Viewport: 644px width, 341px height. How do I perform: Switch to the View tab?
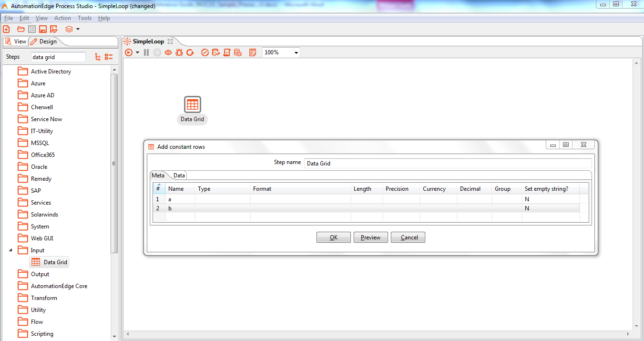point(16,41)
